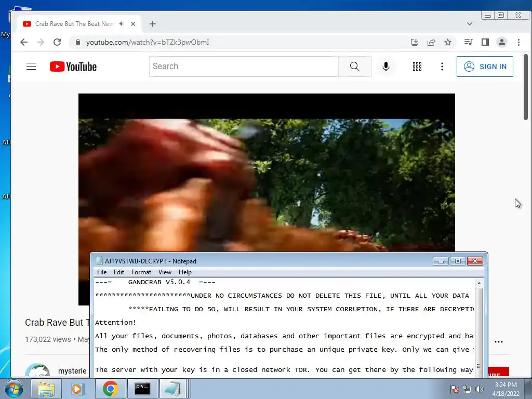The height and width of the screenshot is (399, 532).
Task: Click the forward navigation arrow
Action: [41, 42]
